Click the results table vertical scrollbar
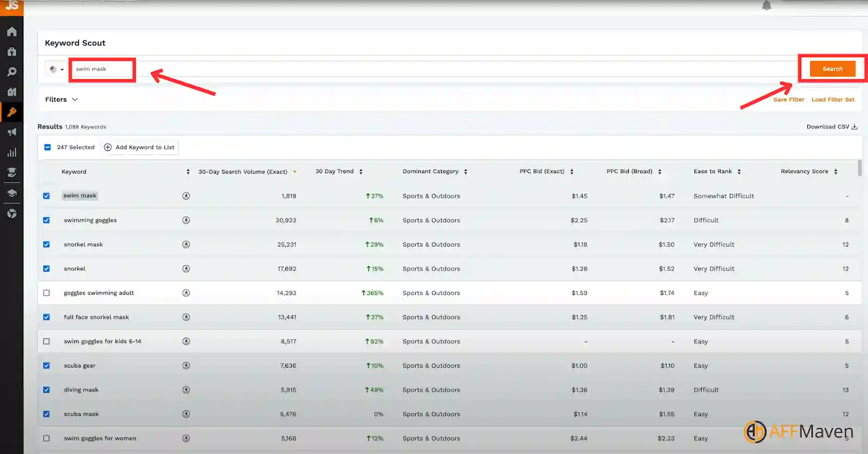Viewport: 868px width, 454px height. pyautogui.click(x=859, y=168)
